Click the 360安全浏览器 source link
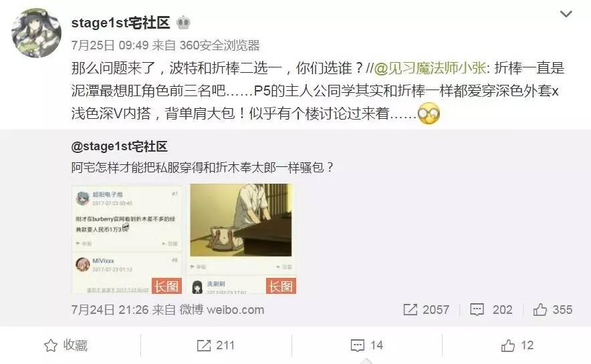591x364 pixels. [219, 45]
